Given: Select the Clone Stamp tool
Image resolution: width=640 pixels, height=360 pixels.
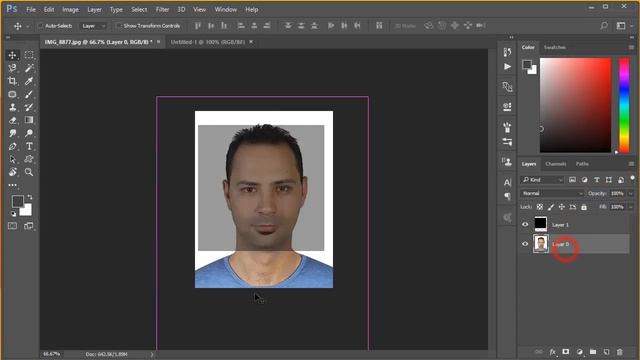Looking at the screenshot, I should [x=12, y=107].
